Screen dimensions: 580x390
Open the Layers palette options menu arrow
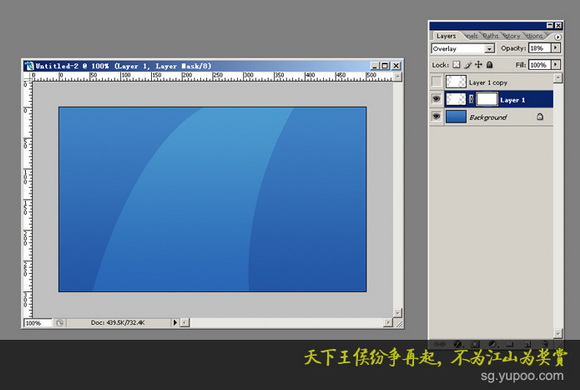[557, 37]
